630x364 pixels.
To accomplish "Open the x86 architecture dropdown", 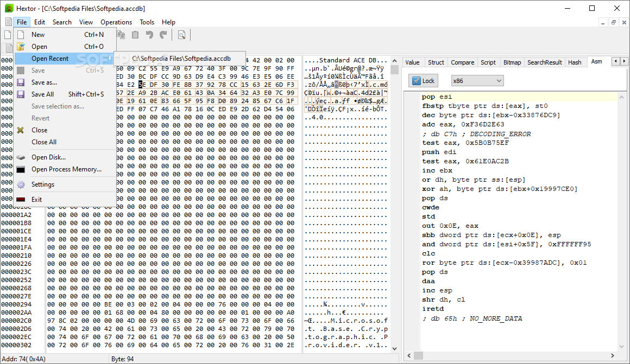I will [x=477, y=81].
